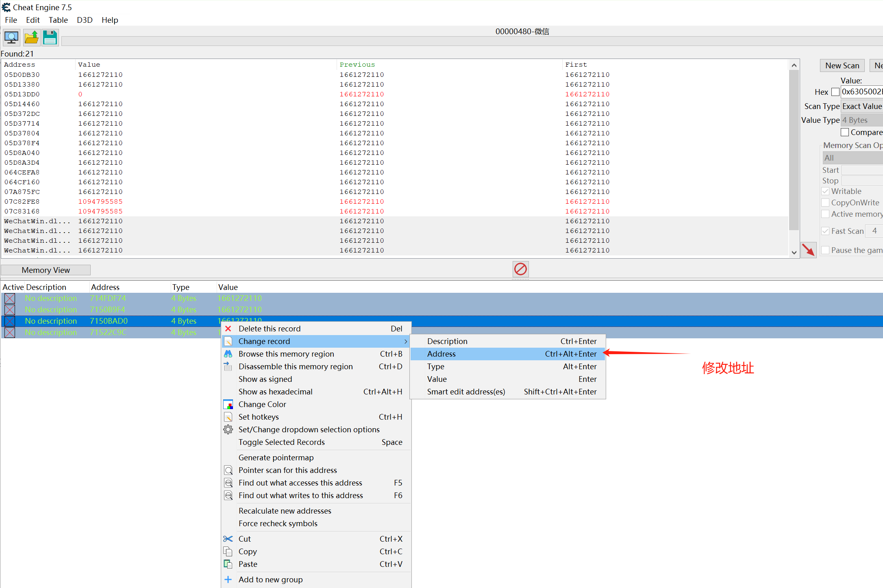The width and height of the screenshot is (883, 588).
Task: Click the Change Color palette icon
Action: 228,404
